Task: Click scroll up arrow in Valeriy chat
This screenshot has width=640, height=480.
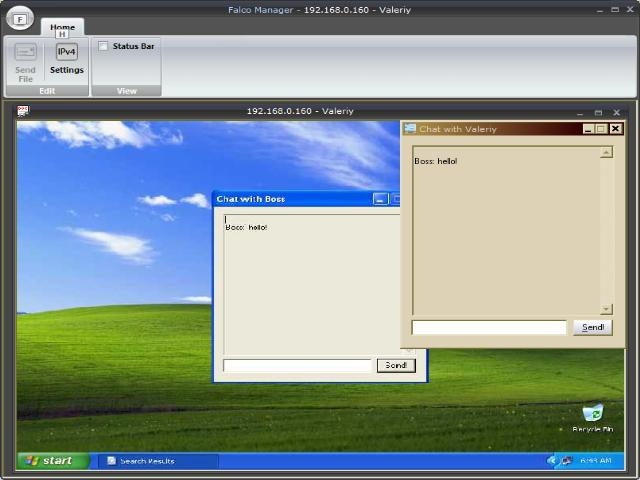Action: click(x=606, y=152)
